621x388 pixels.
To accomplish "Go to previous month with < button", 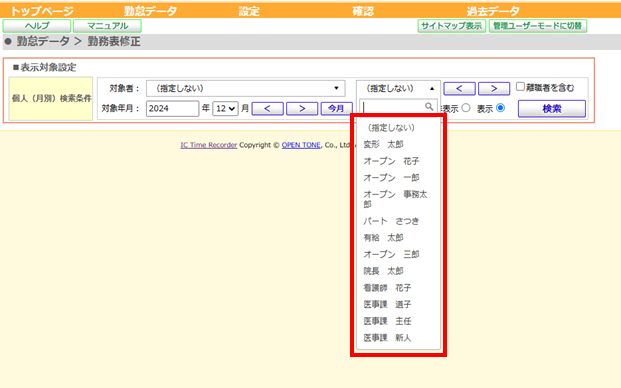I will [267, 108].
